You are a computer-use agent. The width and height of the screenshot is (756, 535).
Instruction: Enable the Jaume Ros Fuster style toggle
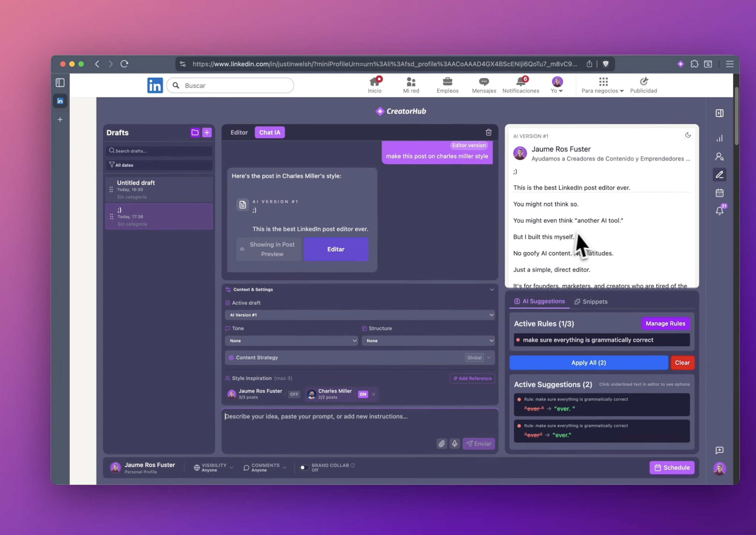[x=294, y=394]
